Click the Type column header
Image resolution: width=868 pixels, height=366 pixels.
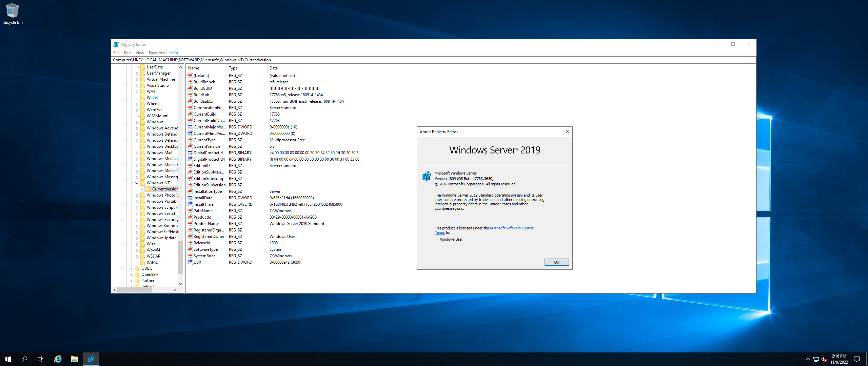point(247,68)
